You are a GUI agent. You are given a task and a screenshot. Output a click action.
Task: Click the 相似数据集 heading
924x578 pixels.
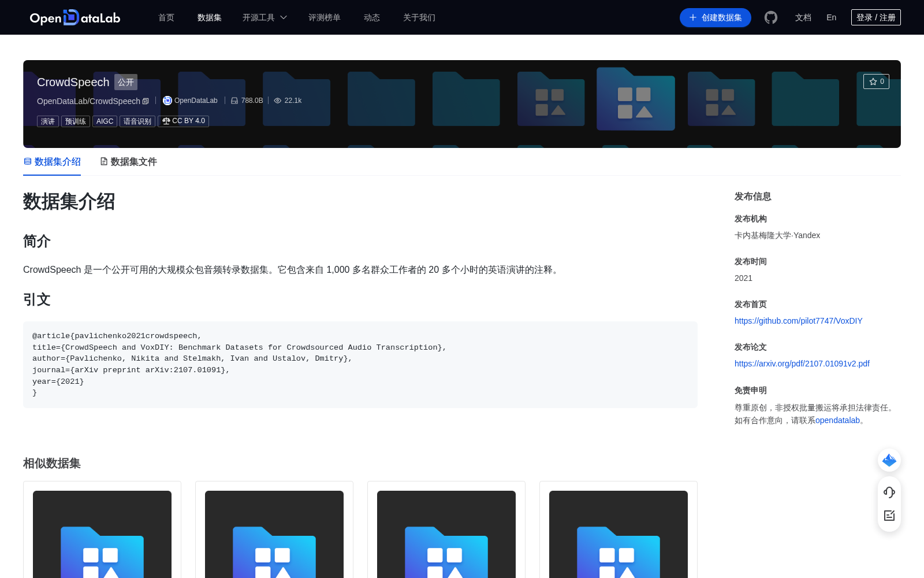52,464
